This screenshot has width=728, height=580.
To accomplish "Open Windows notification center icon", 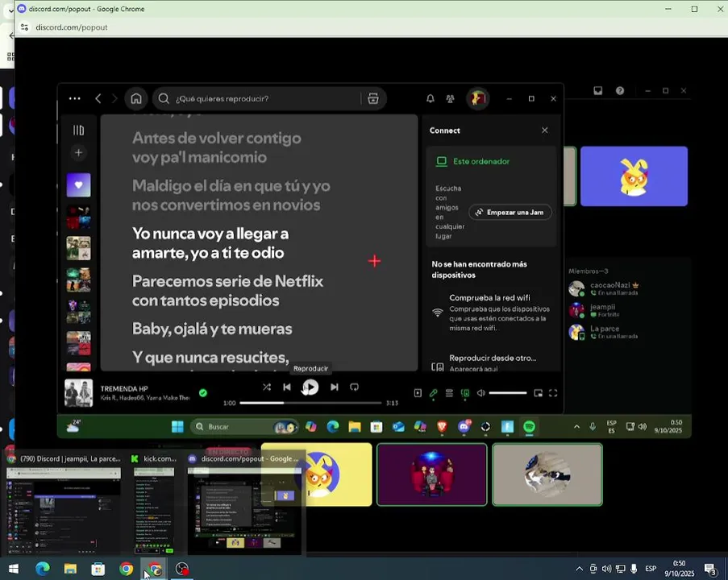I will [711, 569].
